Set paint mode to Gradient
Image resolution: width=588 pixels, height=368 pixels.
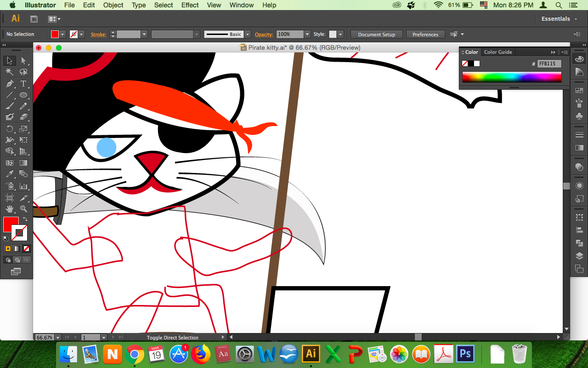pyautogui.click(x=17, y=248)
